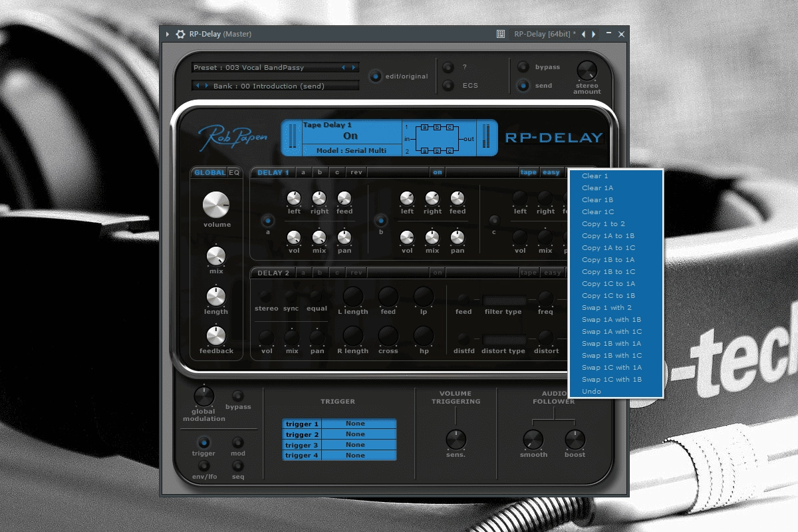798x532 pixels.
Task: Click the global modulation knob
Action: pyautogui.click(x=203, y=396)
